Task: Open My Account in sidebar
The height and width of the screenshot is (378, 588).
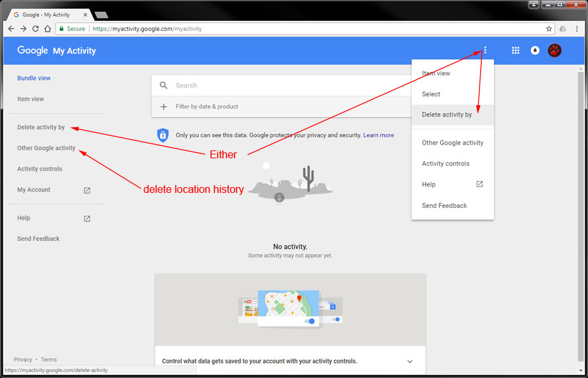Action: click(x=34, y=190)
